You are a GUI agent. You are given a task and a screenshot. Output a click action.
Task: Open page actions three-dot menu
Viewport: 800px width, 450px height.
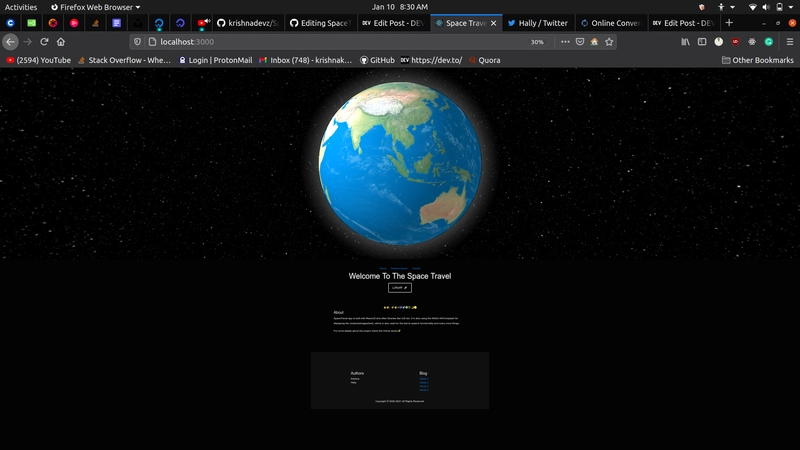(565, 42)
